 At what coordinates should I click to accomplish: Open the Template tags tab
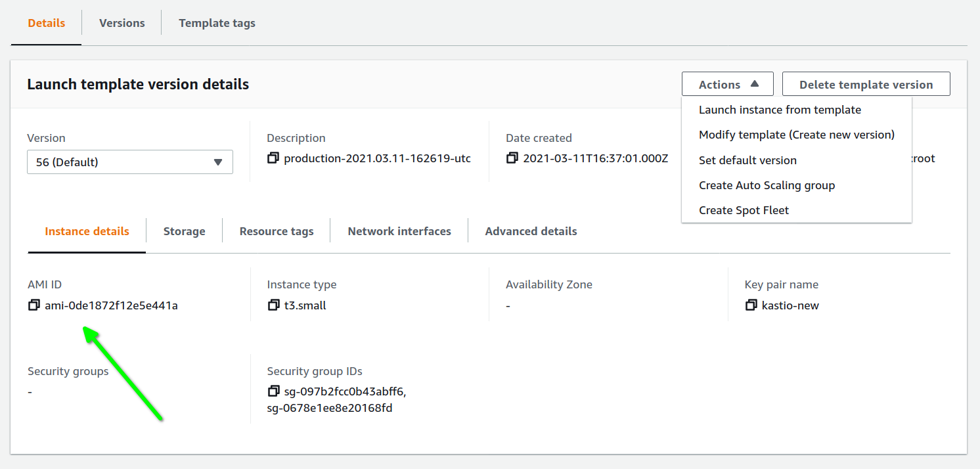[x=217, y=23]
